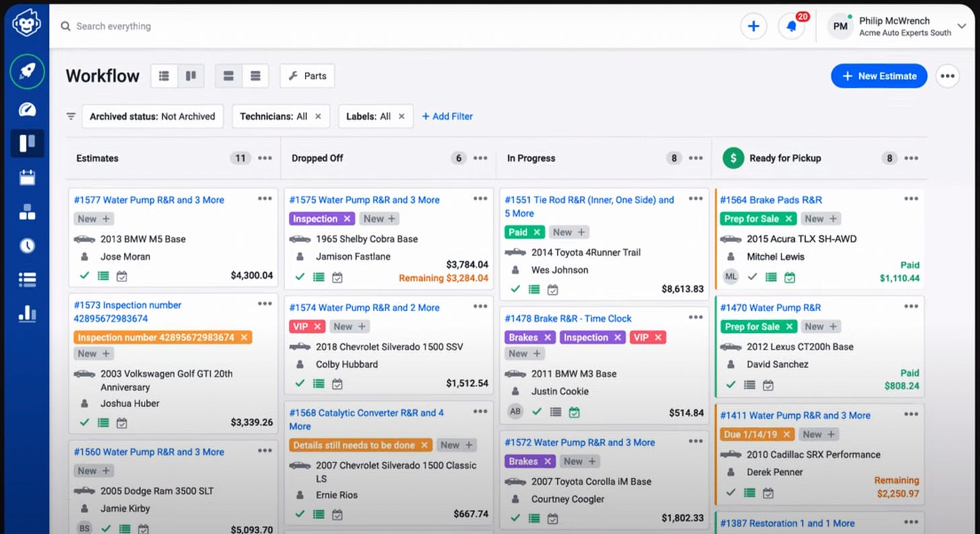Open the Archived status filter dropdown
Screen dimensions: 980x534
click(x=153, y=116)
